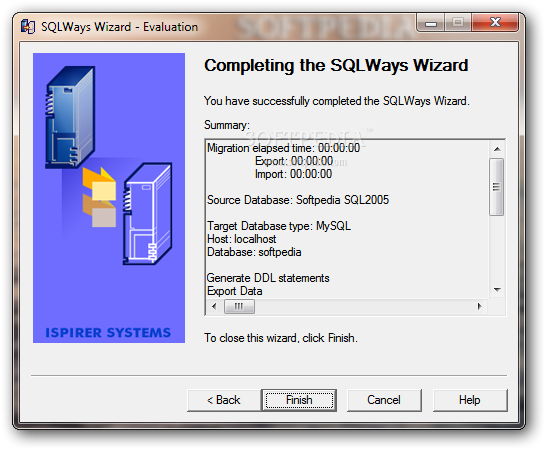Click the vertical scrollbar thumb in summary
The height and width of the screenshot is (450, 546).
[x=497, y=187]
